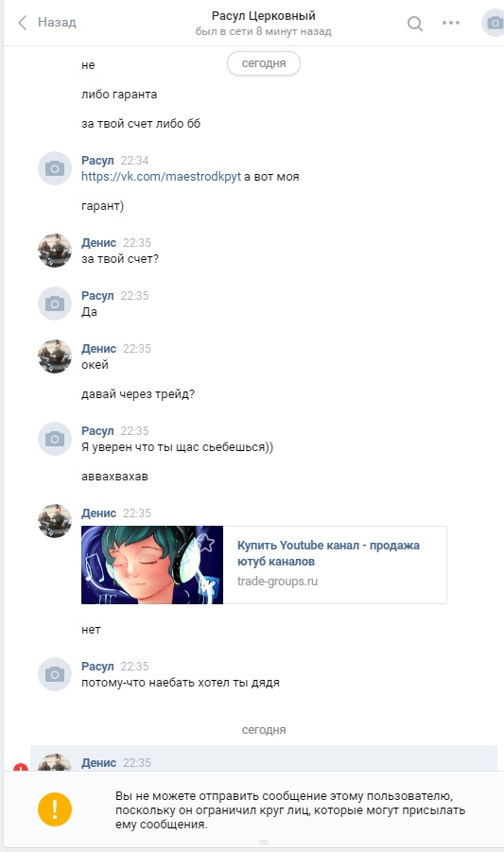The image size is (504, 852).
Task: Open the three-dots actions menu
Action: [451, 23]
